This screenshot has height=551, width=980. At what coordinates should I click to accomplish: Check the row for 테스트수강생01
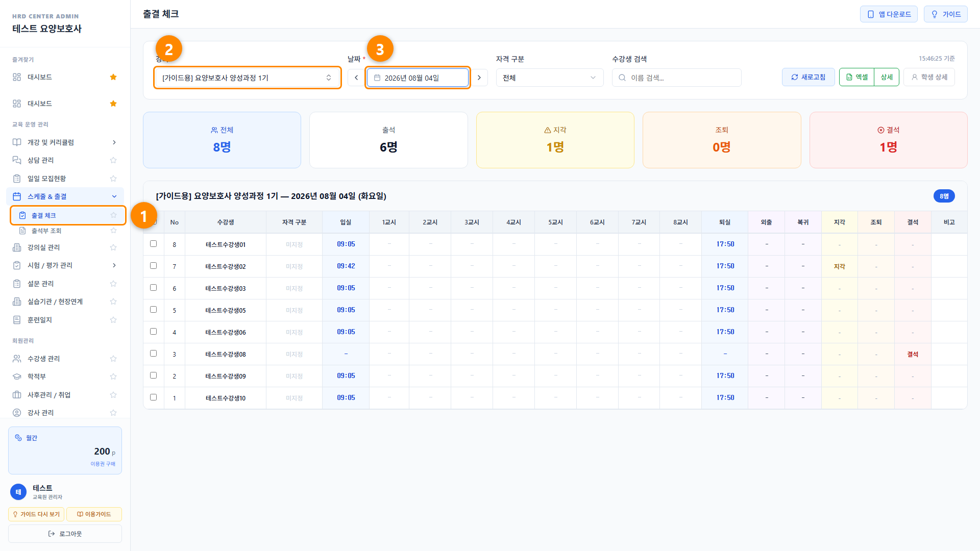tap(153, 244)
